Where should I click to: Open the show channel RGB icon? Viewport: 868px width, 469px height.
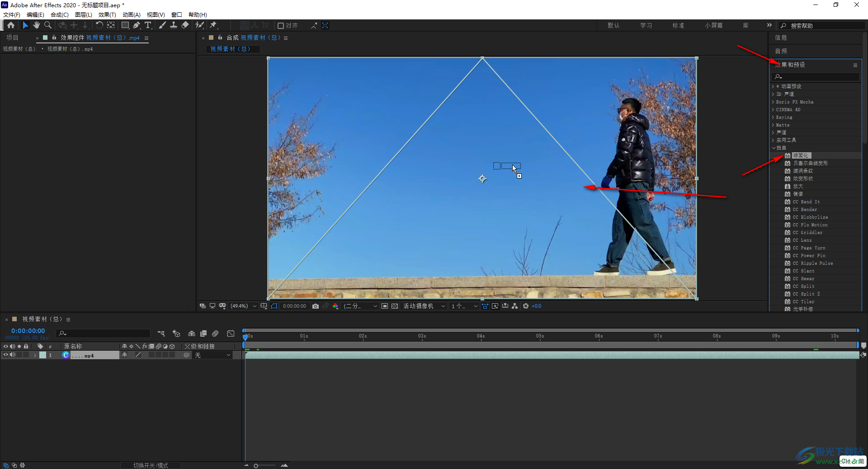coord(335,306)
